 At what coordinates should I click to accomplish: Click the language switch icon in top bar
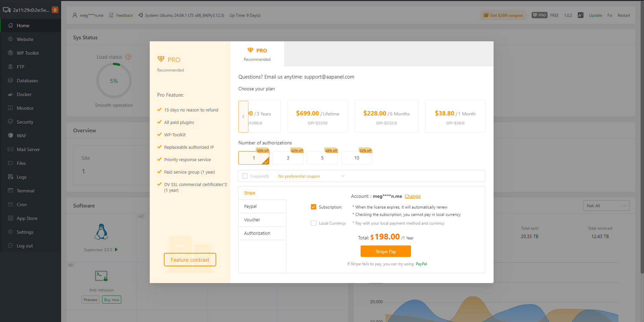(581, 15)
